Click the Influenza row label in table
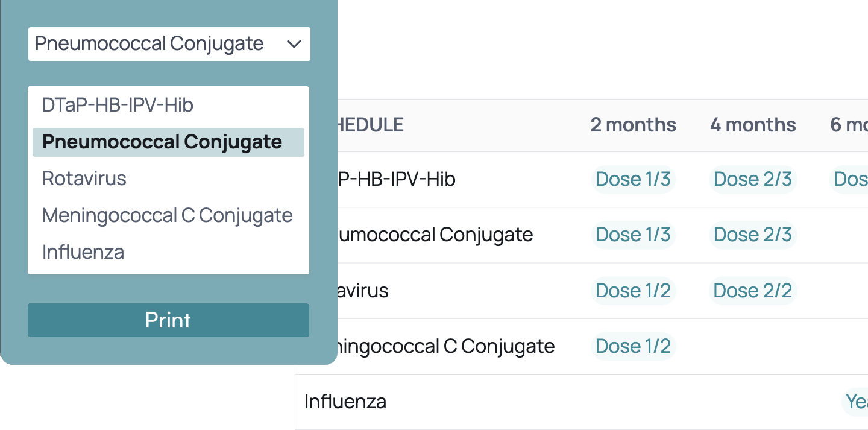 tap(345, 402)
